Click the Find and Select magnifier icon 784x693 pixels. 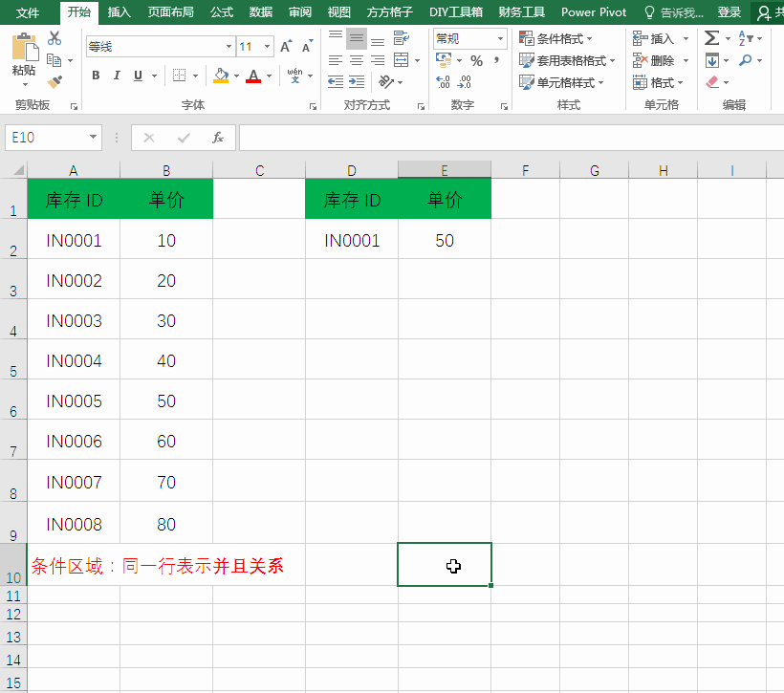(746, 60)
